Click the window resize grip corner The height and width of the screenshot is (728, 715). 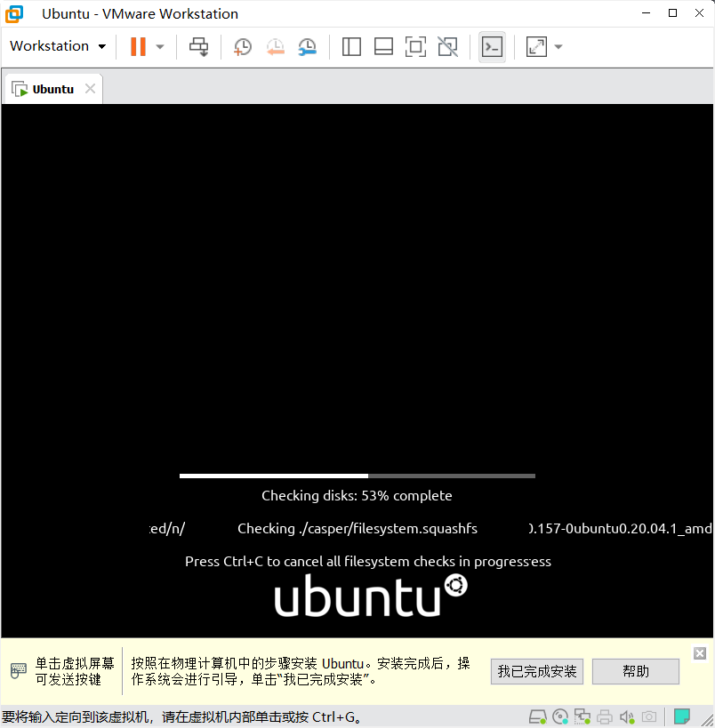pyautogui.click(x=708, y=721)
